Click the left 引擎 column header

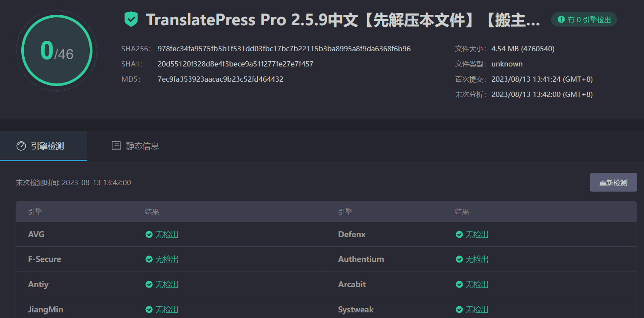(x=35, y=212)
